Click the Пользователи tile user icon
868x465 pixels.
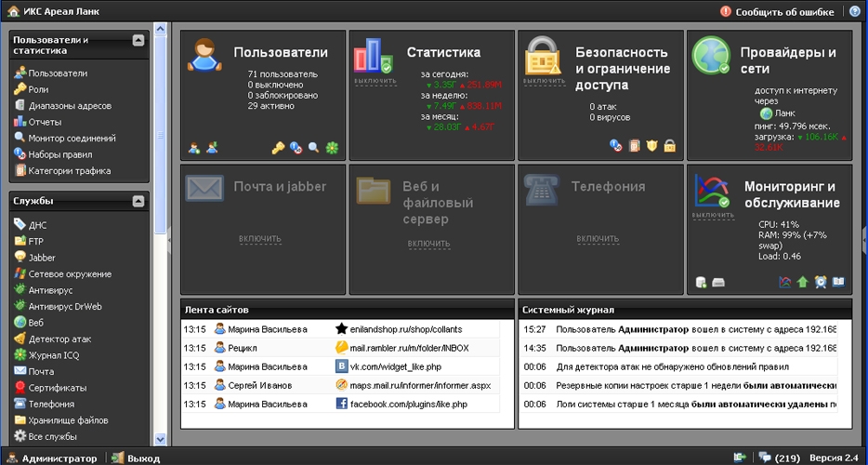tap(203, 55)
